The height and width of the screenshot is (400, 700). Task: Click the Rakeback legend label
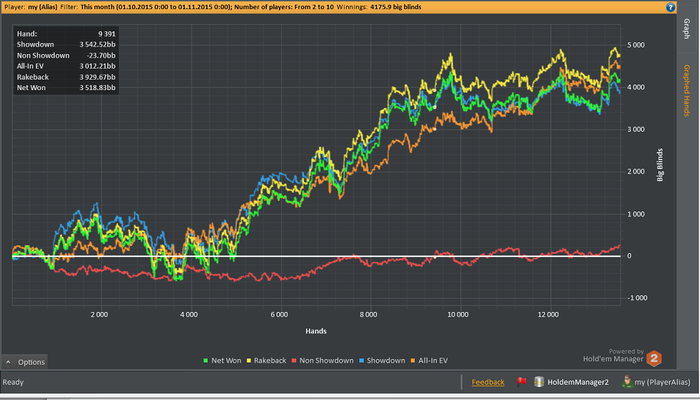coord(270,361)
